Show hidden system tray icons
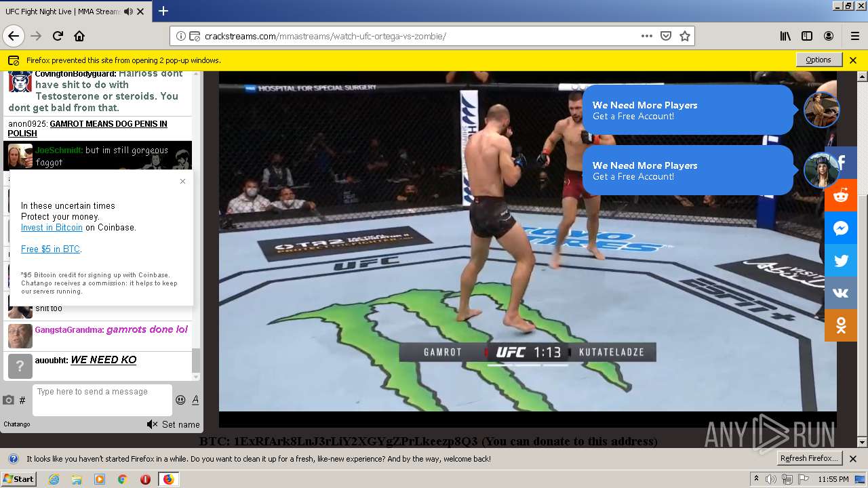This screenshot has width=868, height=488. (757, 479)
